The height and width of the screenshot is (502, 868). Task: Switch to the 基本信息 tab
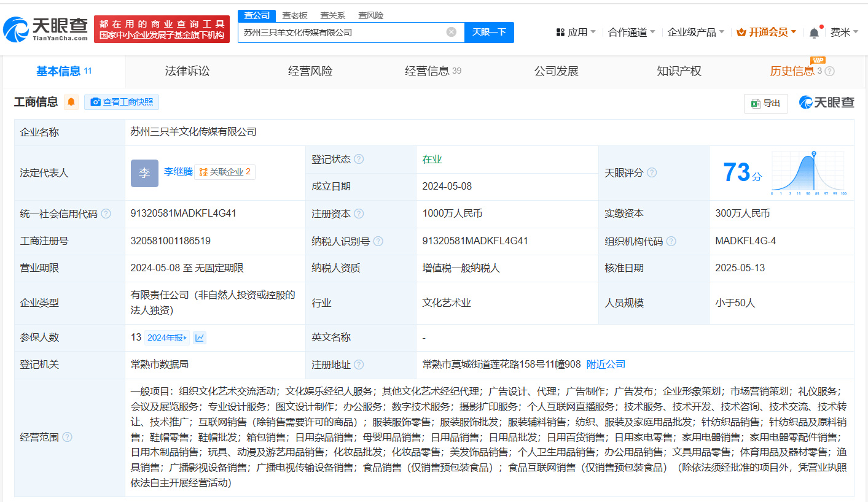coord(64,71)
